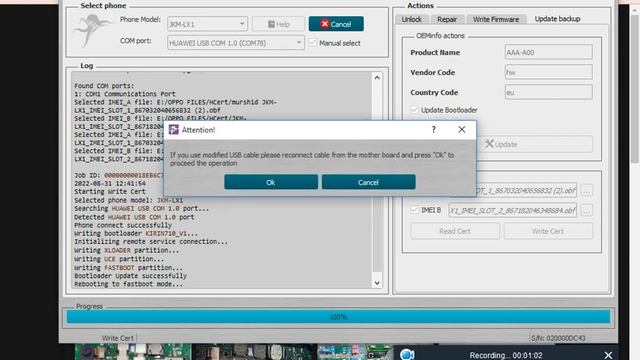Close the Recording overlay bar
This screenshot has width=640, height=360.
click(x=608, y=355)
